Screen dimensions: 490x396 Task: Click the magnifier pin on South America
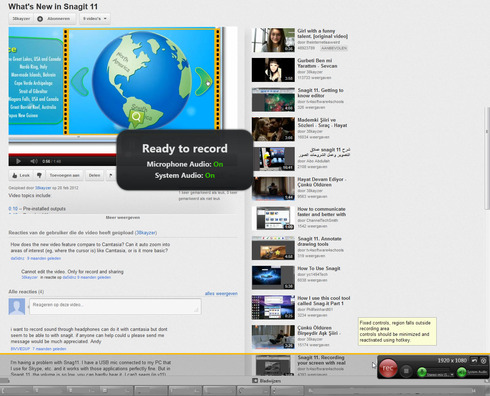click(x=136, y=117)
